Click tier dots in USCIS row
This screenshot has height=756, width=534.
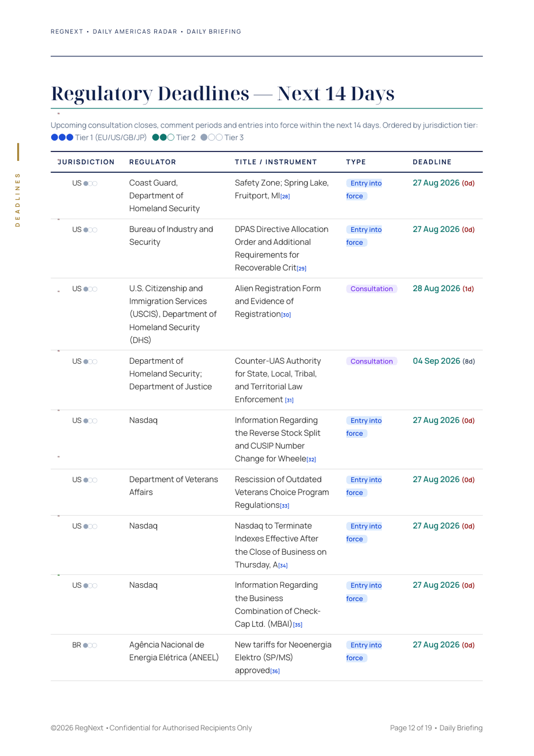coord(90,289)
